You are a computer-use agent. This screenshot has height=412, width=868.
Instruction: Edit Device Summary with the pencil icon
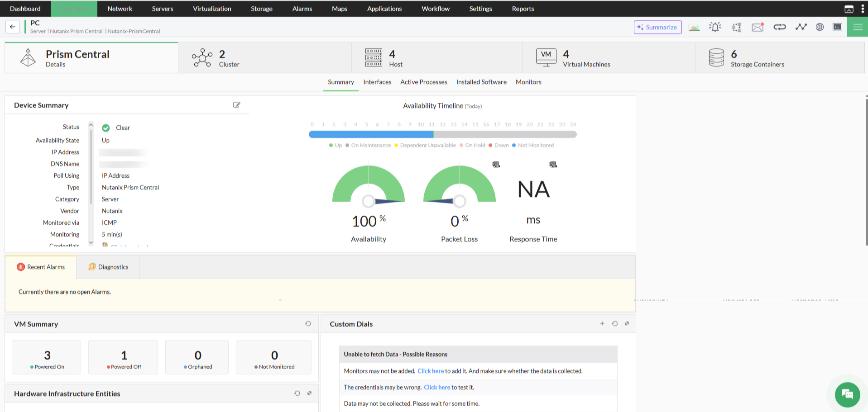(x=236, y=105)
